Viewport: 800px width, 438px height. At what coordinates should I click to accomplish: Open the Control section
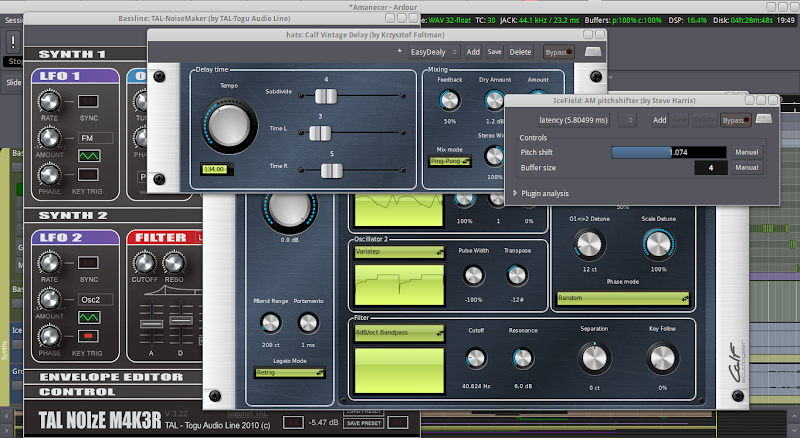click(x=77, y=392)
